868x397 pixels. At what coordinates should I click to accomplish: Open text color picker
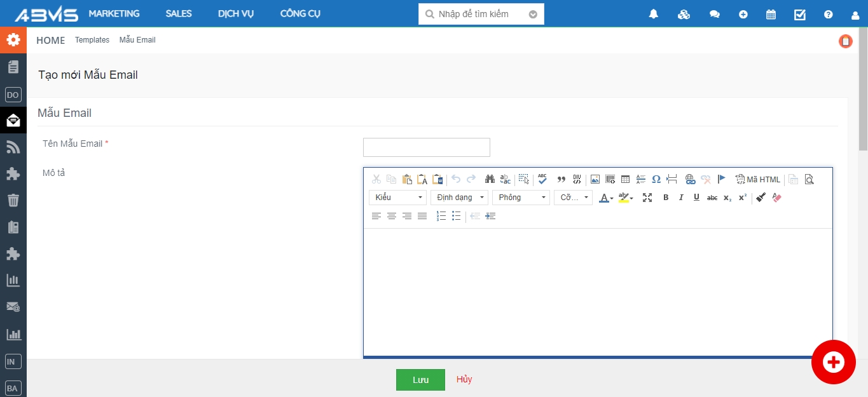coord(607,198)
